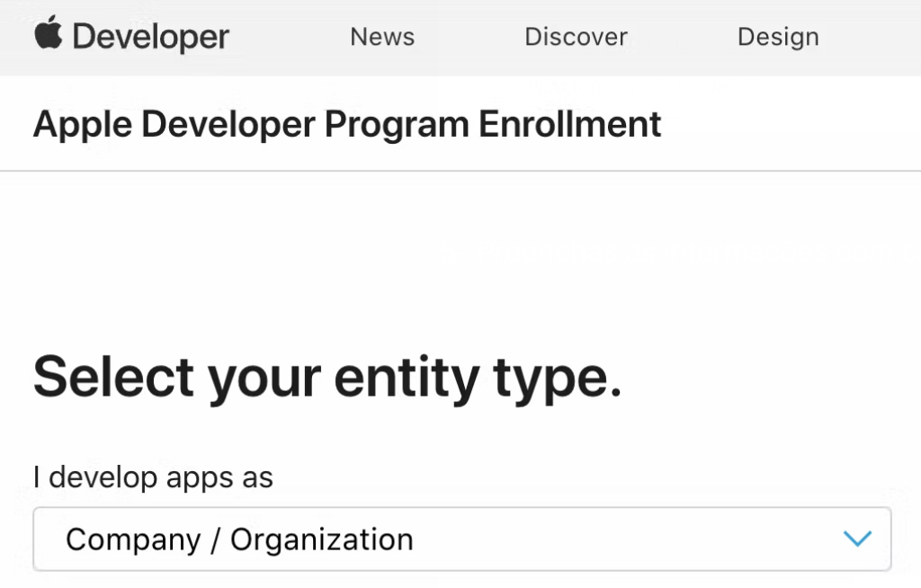Image resolution: width=921 pixels, height=588 pixels.
Task: Click the word "Program" in the page title
Action: (397, 124)
